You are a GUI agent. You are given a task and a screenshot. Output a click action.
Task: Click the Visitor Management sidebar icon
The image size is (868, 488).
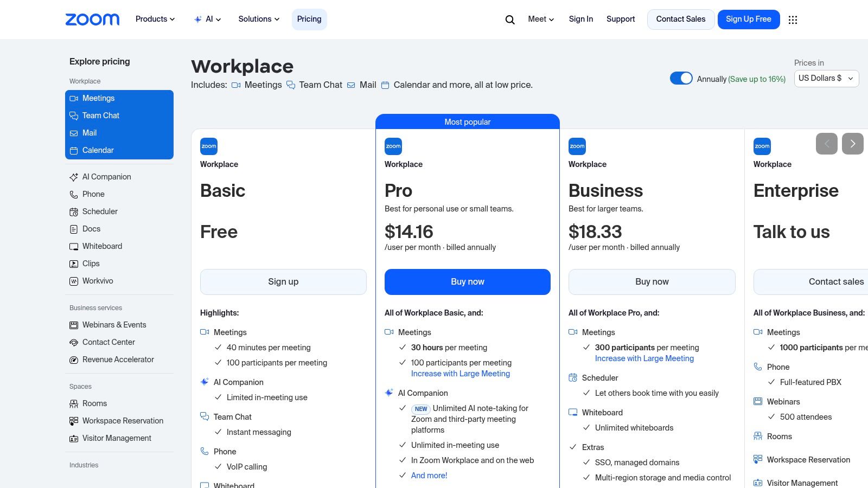tap(74, 438)
